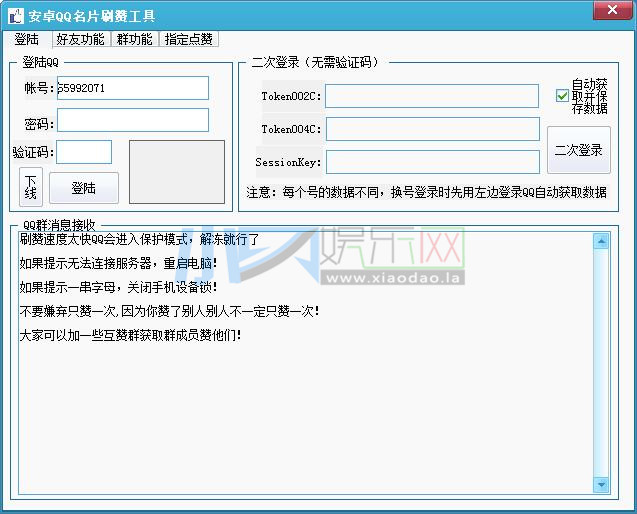637x514 pixels.
Task: Switch to the 登陆 tab
Action: click(x=27, y=39)
